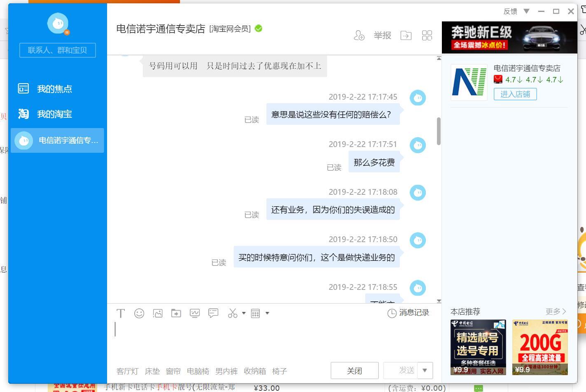586x392 pixels.
Task: Click the 发送 send button
Action: pyautogui.click(x=401, y=371)
